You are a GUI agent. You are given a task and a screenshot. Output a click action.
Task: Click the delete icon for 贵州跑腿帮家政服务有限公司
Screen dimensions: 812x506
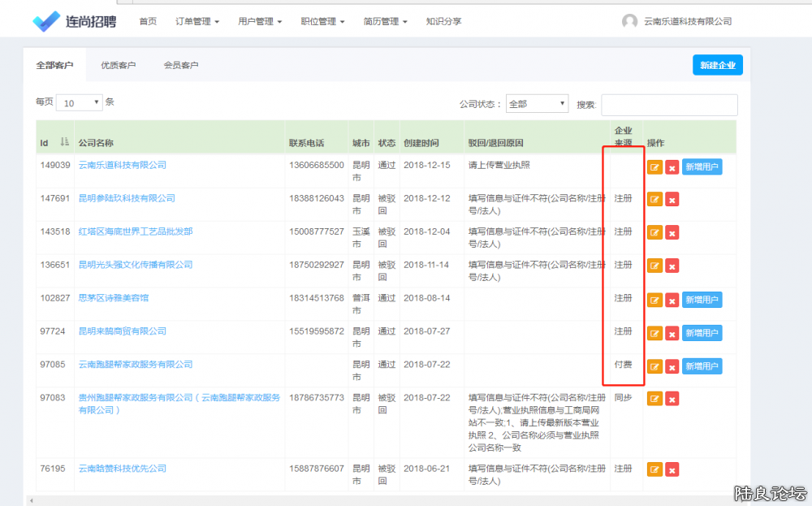click(x=672, y=399)
